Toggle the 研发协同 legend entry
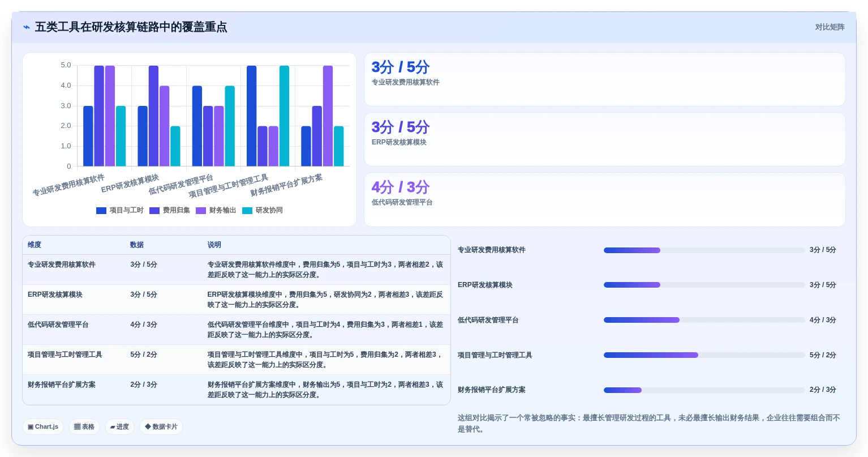868x457 pixels. 263,211
